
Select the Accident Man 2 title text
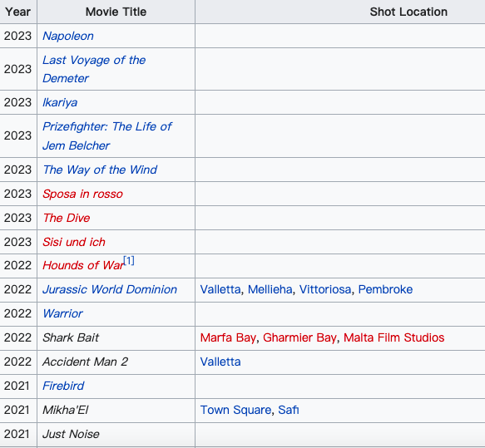coord(86,362)
